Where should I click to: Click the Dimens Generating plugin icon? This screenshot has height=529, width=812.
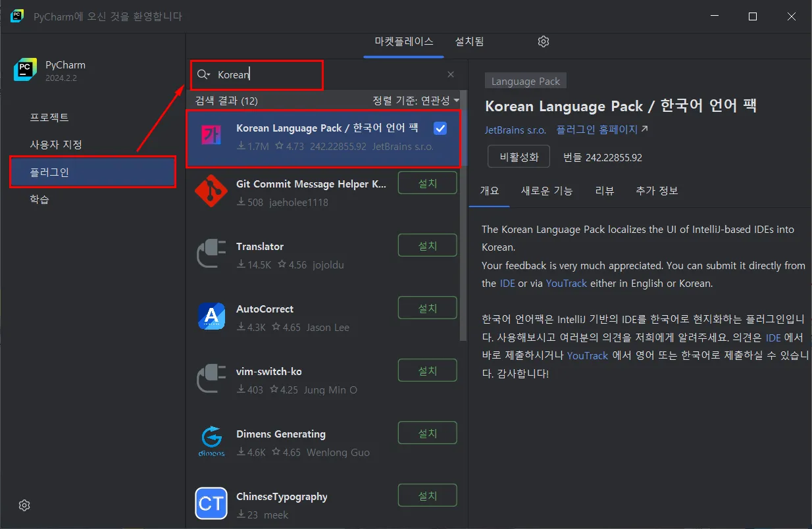(211, 441)
